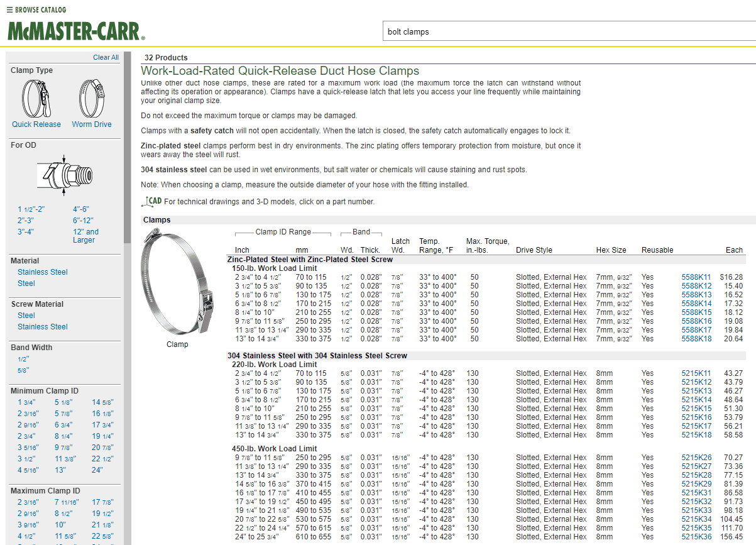Click the 156.45 price for 5215K36

(731, 537)
